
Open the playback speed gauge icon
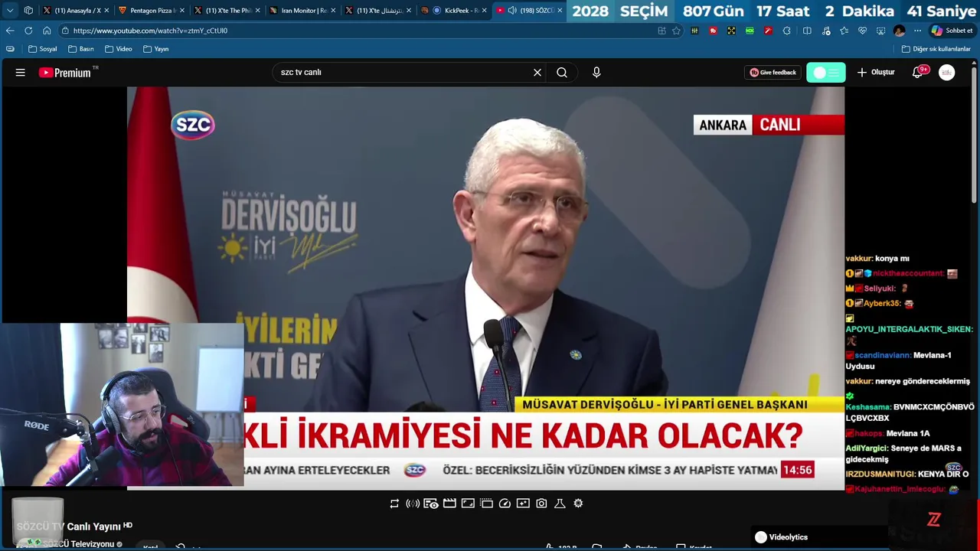[505, 504]
